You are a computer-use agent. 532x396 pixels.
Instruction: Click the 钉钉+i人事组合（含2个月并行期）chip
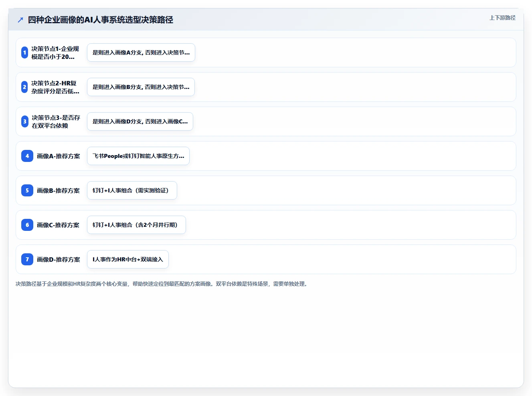click(136, 225)
